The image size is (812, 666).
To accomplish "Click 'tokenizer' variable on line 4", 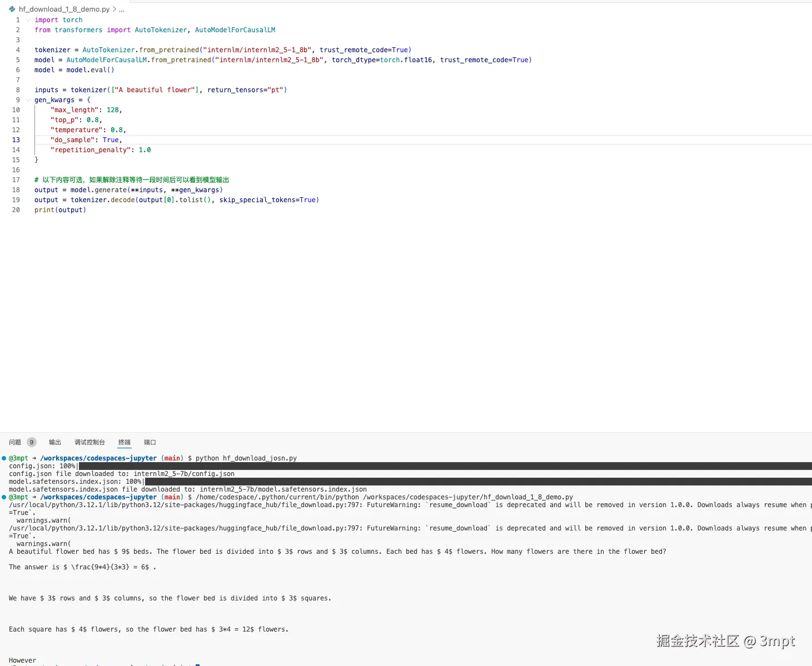I will pos(52,50).
